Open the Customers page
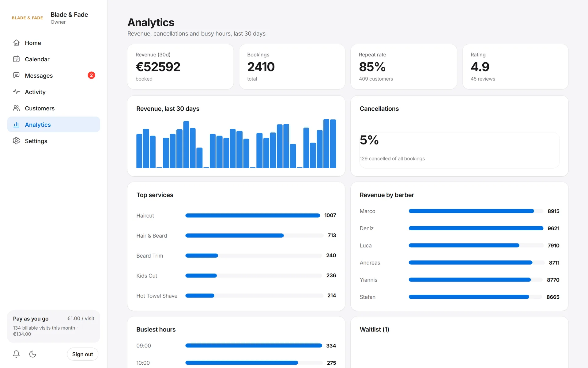This screenshot has width=588, height=368. 54,108
